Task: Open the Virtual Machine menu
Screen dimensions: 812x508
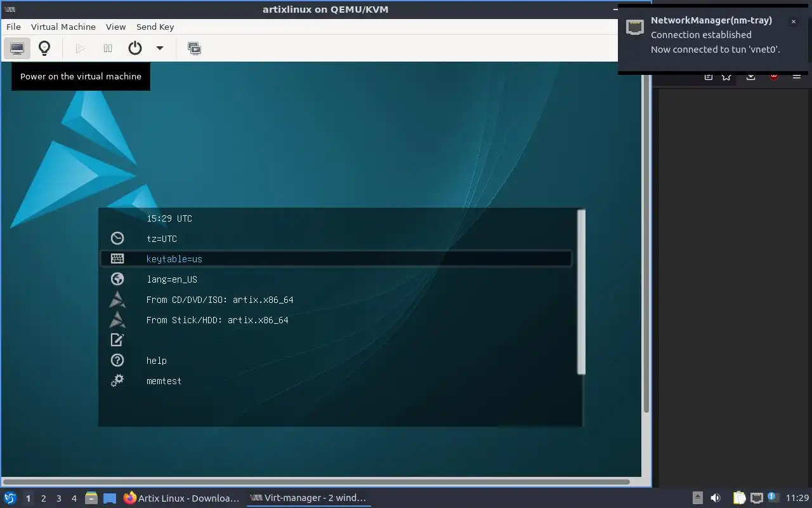Action: (x=63, y=27)
